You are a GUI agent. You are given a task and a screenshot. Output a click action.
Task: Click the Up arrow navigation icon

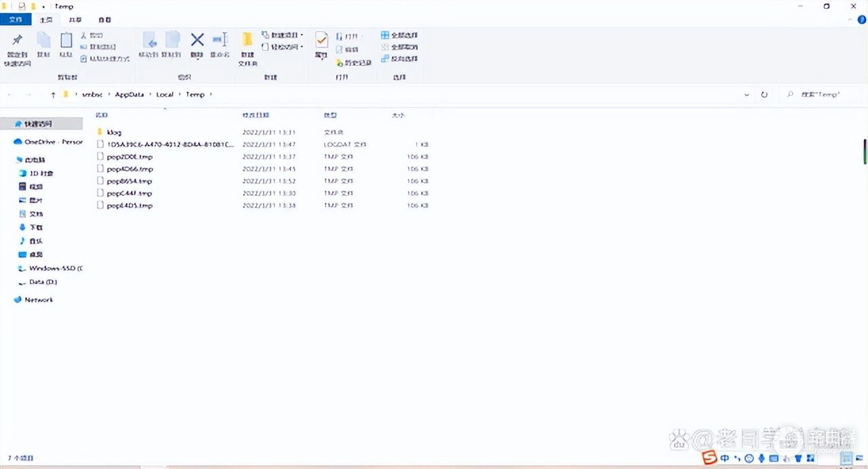pos(53,95)
